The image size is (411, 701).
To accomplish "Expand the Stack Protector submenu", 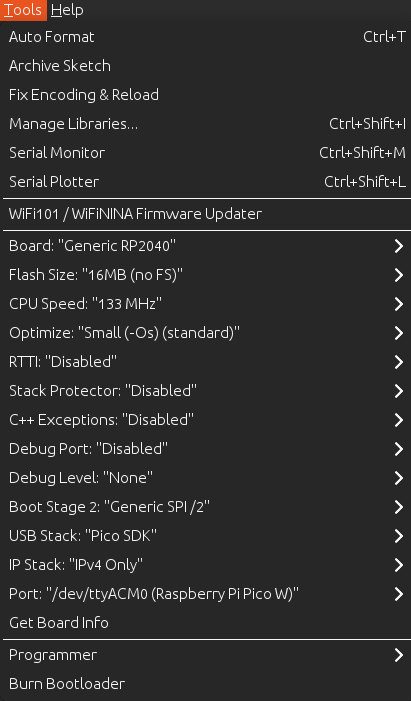I will (x=205, y=391).
